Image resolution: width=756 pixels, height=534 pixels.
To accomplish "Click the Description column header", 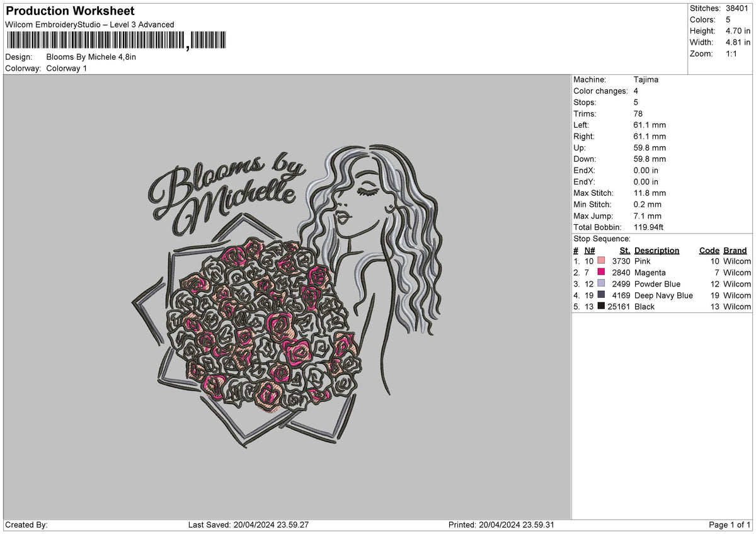I will (x=656, y=250).
